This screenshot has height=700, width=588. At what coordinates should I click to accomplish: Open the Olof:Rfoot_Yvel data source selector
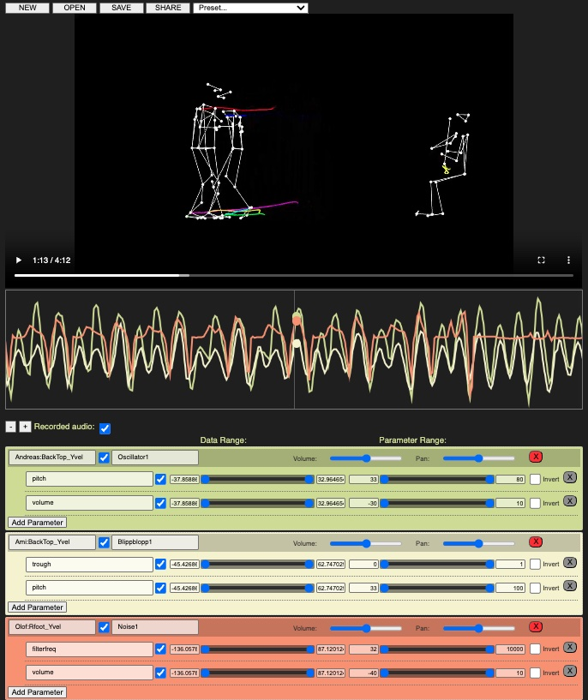coord(51,627)
